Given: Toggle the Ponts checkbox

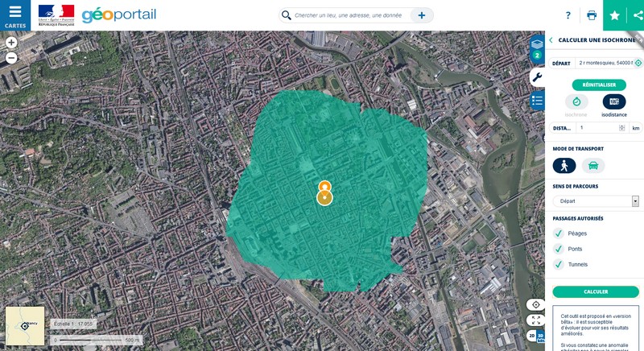Looking at the screenshot, I should [x=558, y=249].
